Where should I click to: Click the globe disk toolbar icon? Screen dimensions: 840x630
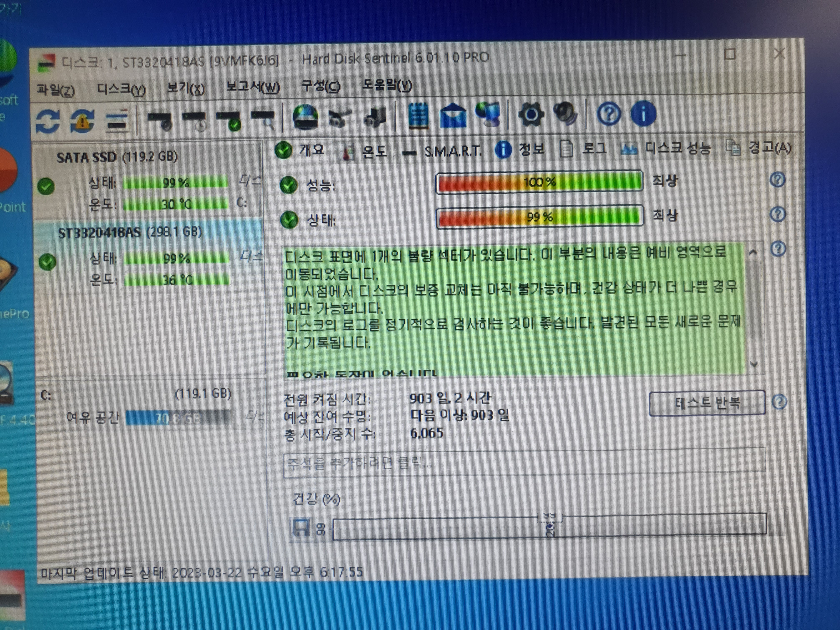[305, 117]
